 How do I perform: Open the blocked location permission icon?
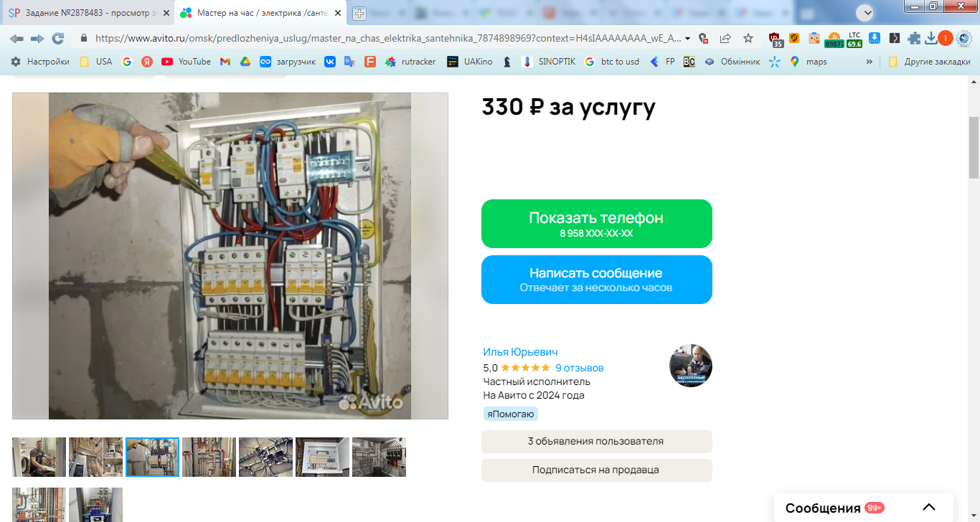tap(703, 38)
